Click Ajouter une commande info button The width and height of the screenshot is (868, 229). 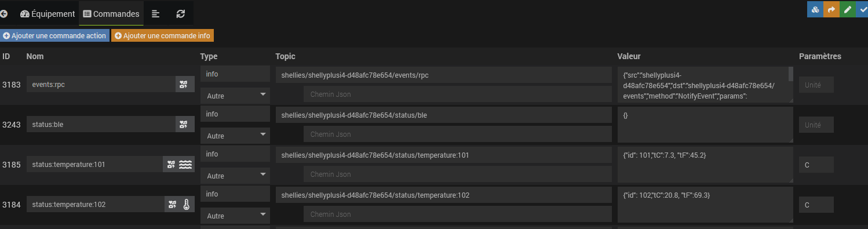pyautogui.click(x=162, y=35)
